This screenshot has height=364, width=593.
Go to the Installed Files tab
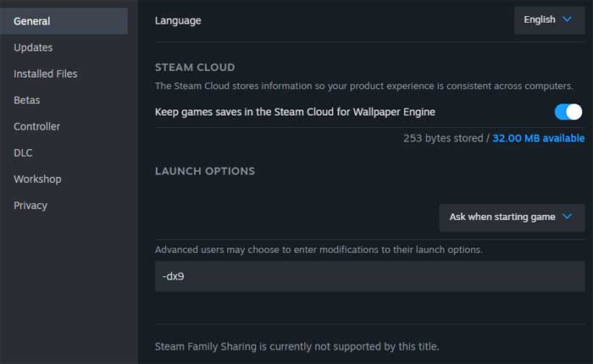tap(45, 74)
